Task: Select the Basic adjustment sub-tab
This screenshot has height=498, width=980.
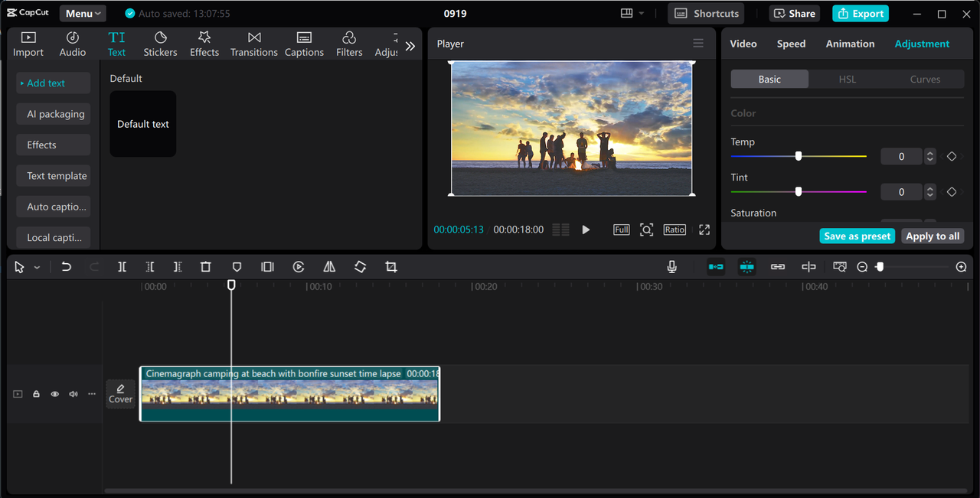Action: click(769, 80)
